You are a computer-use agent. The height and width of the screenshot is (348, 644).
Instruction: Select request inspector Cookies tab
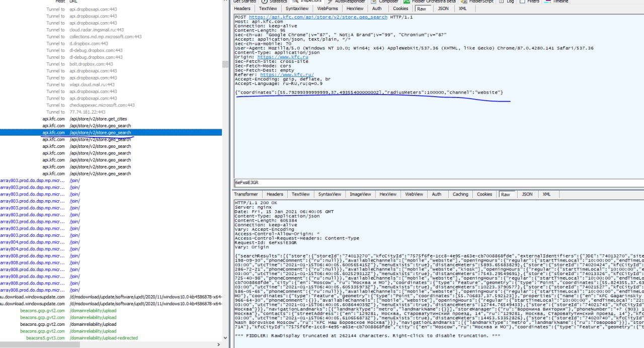point(400,9)
